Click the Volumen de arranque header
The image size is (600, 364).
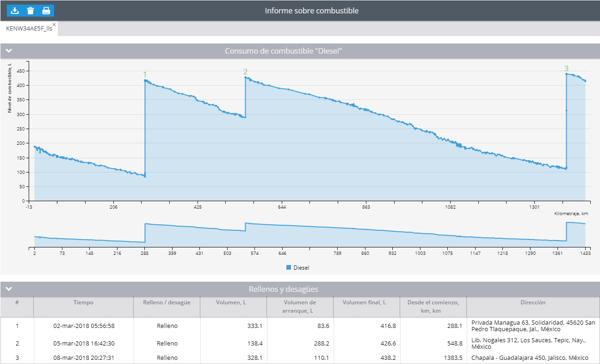tap(300, 307)
